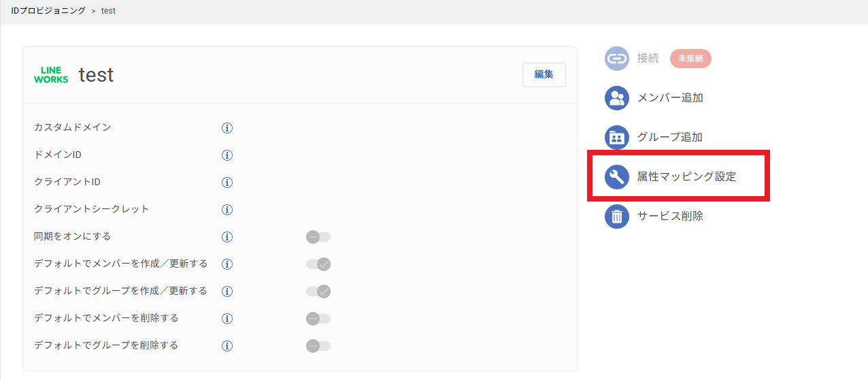The height and width of the screenshot is (380, 868).
Task: Open 属性マッピング設定 via wrench icon
Action: click(617, 177)
